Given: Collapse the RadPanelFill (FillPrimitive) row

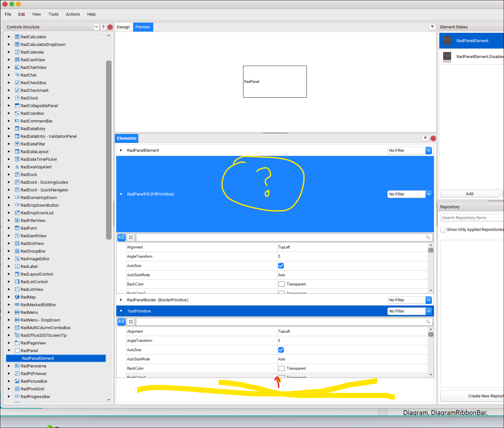Looking at the screenshot, I should pos(121,194).
